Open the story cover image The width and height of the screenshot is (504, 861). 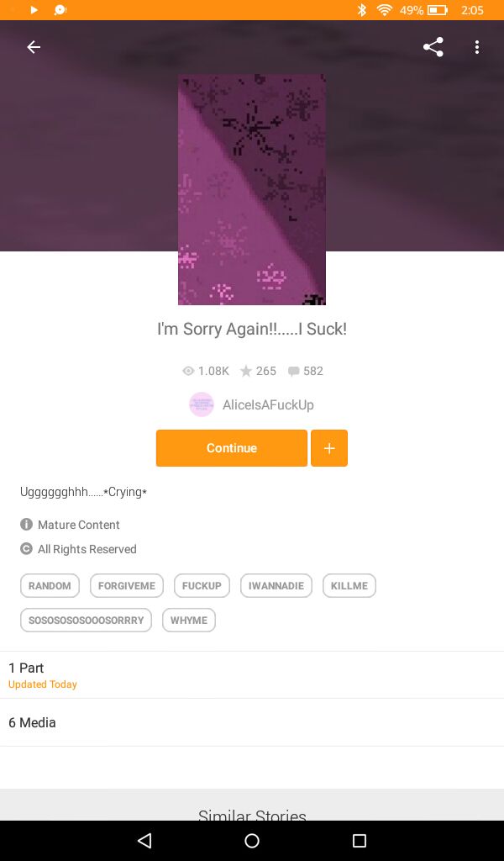click(252, 189)
